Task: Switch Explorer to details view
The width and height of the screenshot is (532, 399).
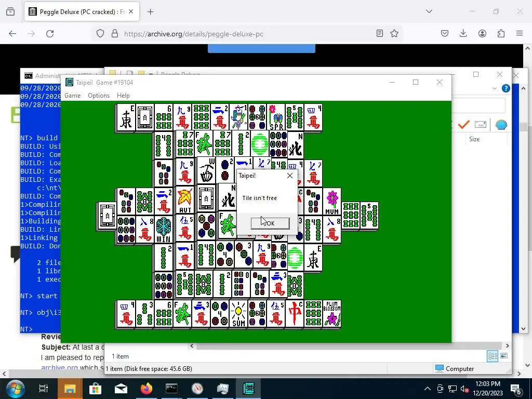Action: click(x=493, y=356)
